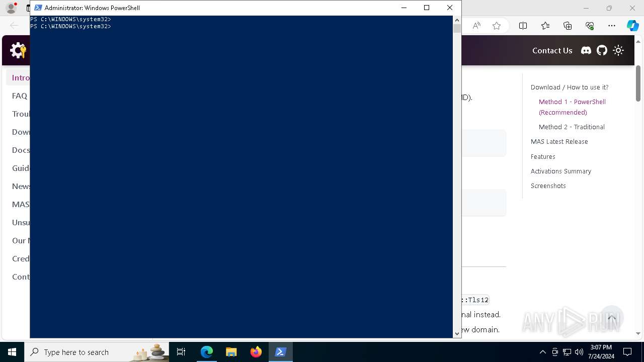The width and height of the screenshot is (644, 362).
Task: Toggle Edge split screen icon
Action: pyautogui.click(x=523, y=26)
